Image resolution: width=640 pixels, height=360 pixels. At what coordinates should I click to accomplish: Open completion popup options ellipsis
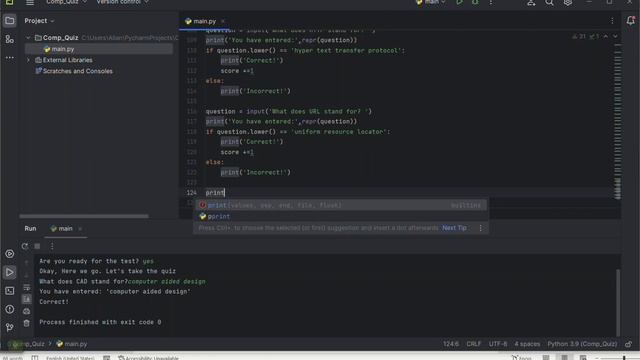click(480, 228)
